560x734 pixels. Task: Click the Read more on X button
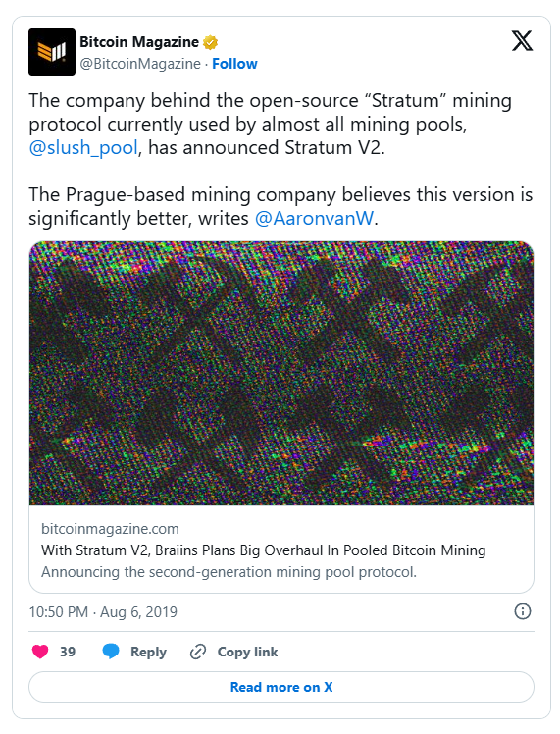281,687
